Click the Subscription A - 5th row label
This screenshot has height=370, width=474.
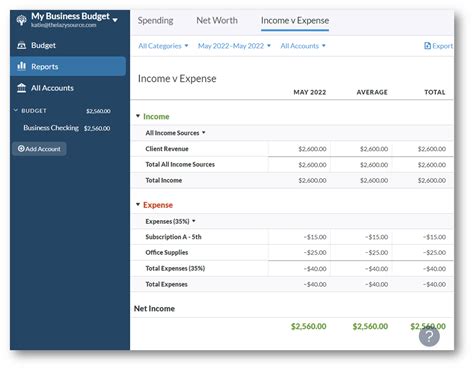point(173,237)
